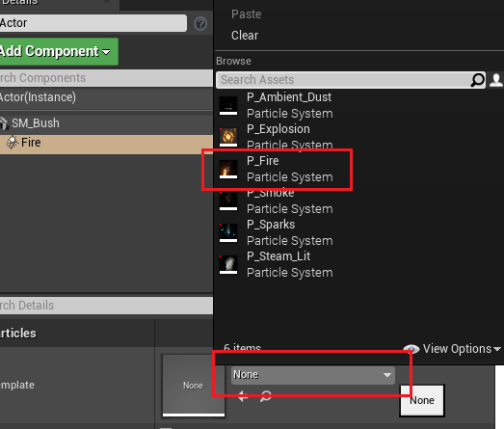Open the View Options dropdown
The height and width of the screenshot is (429, 504).
(x=462, y=349)
